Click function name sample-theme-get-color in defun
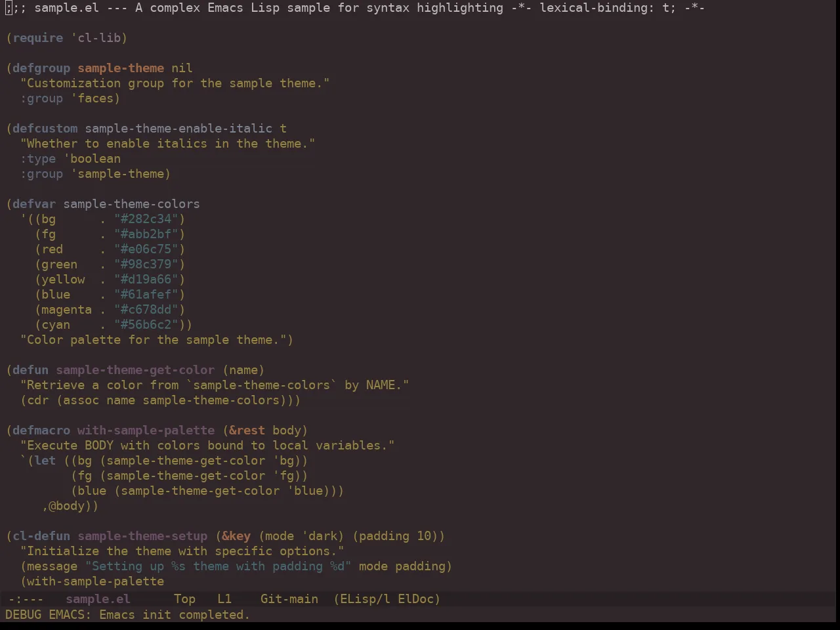840x630 pixels. coord(135,370)
